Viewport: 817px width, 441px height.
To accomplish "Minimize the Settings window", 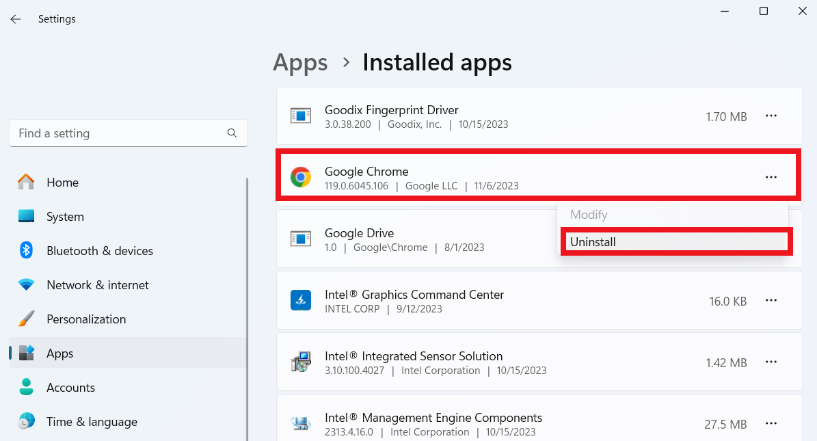I will pos(724,11).
